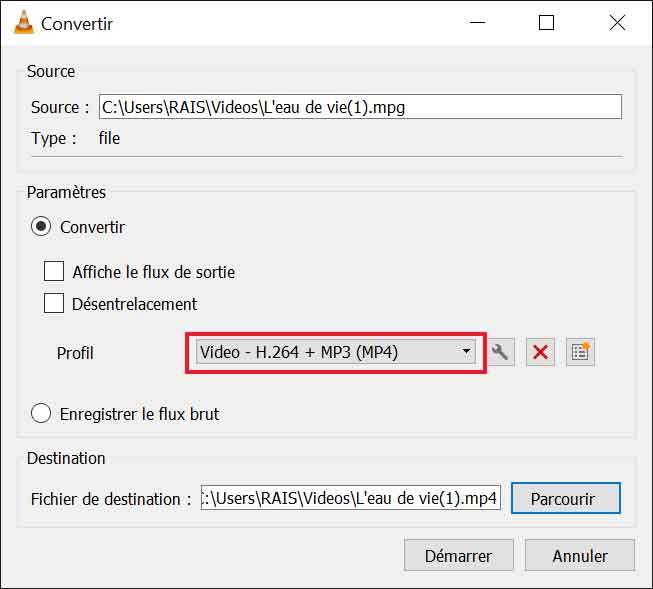Image resolution: width=653 pixels, height=589 pixels.
Task: Click the Source path field
Action: 360,107
